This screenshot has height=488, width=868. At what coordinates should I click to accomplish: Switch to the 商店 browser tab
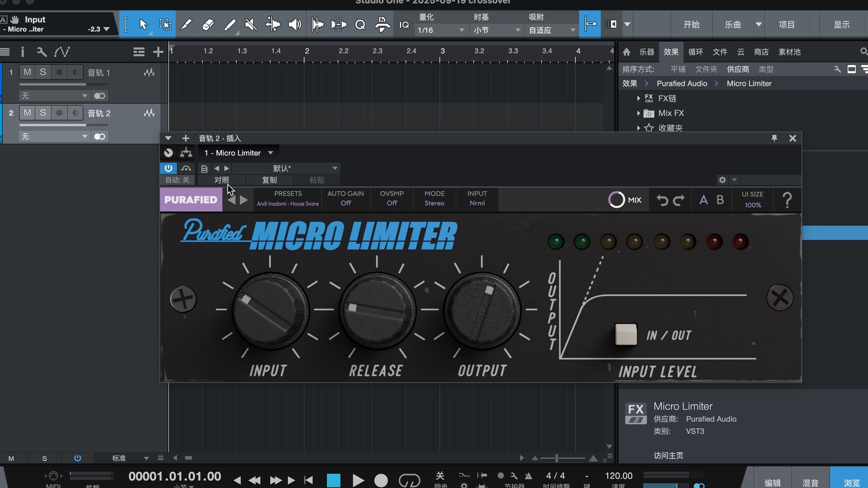coord(761,52)
